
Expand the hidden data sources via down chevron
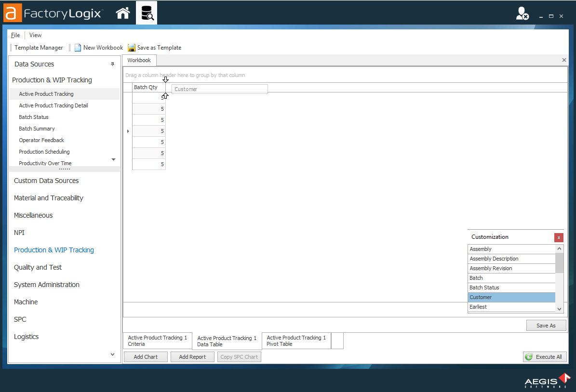point(113,159)
